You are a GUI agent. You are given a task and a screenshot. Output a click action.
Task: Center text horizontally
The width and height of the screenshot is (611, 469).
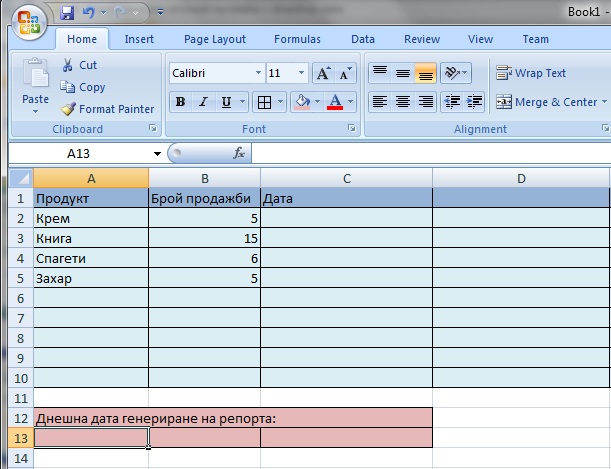click(x=403, y=102)
